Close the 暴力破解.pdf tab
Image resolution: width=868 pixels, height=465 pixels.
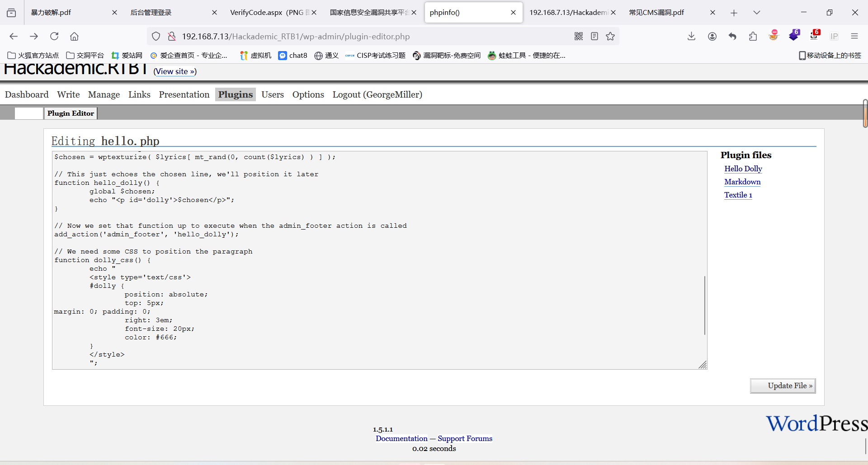click(x=114, y=13)
